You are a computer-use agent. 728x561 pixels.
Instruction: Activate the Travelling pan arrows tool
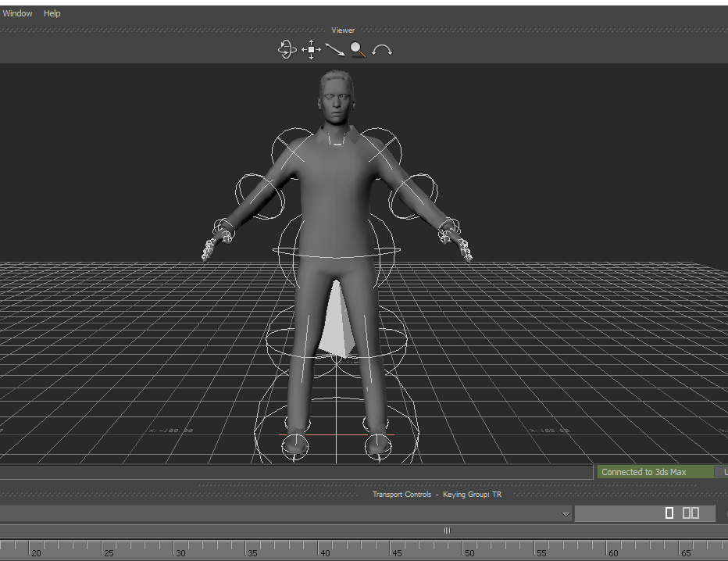pos(311,50)
